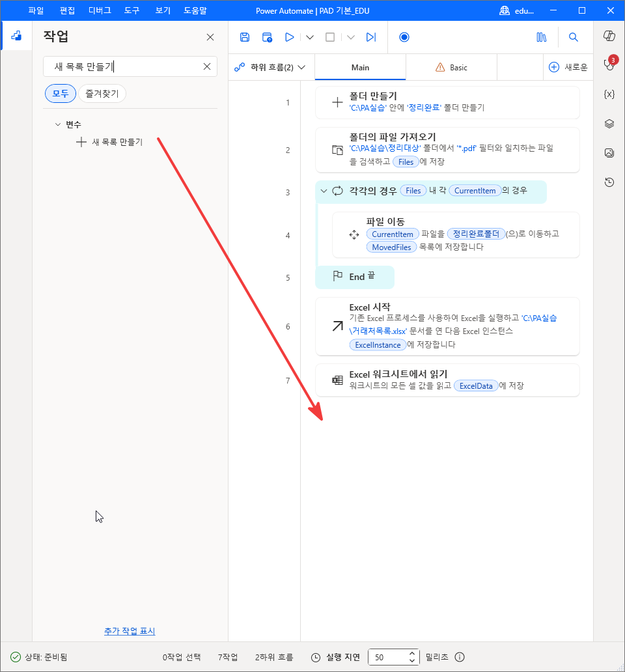
Task: Open the 디버그 menu
Action: (100, 10)
